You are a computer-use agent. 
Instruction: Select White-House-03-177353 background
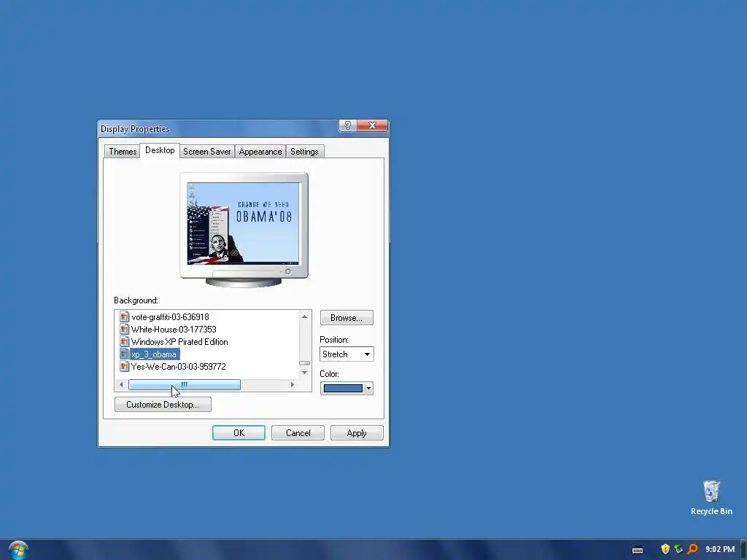(174, 329)
